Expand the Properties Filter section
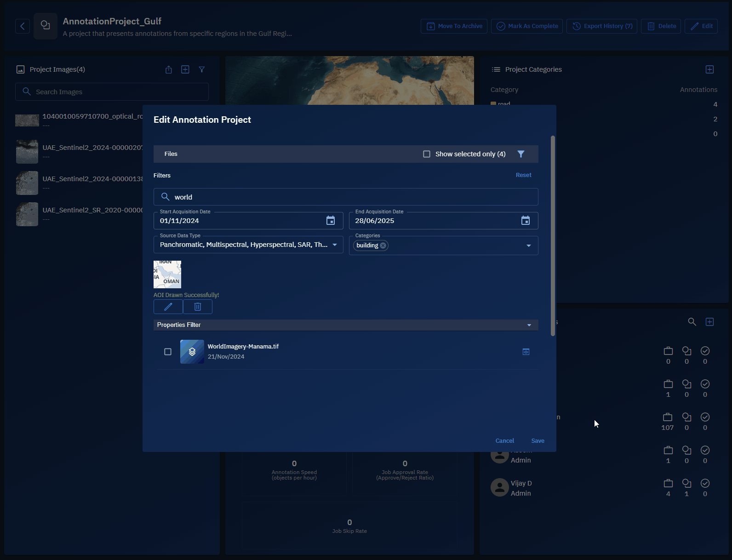Screen dimensions: 732x560 tap(529, 325)
